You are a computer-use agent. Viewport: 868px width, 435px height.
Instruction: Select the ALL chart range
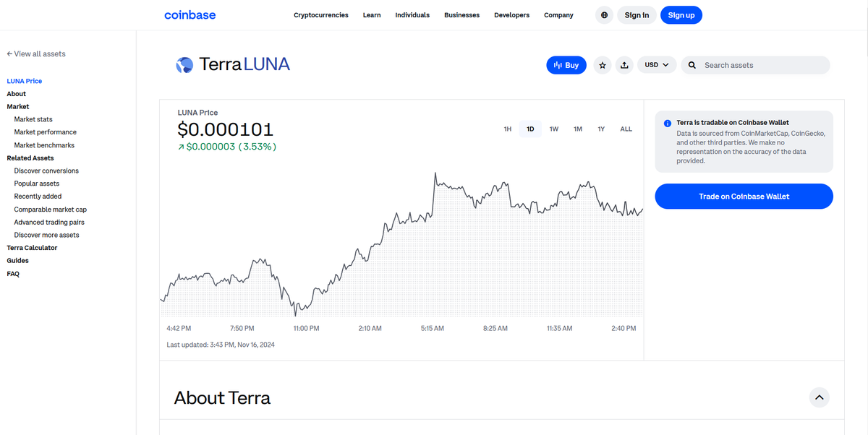tap(626, 129)
